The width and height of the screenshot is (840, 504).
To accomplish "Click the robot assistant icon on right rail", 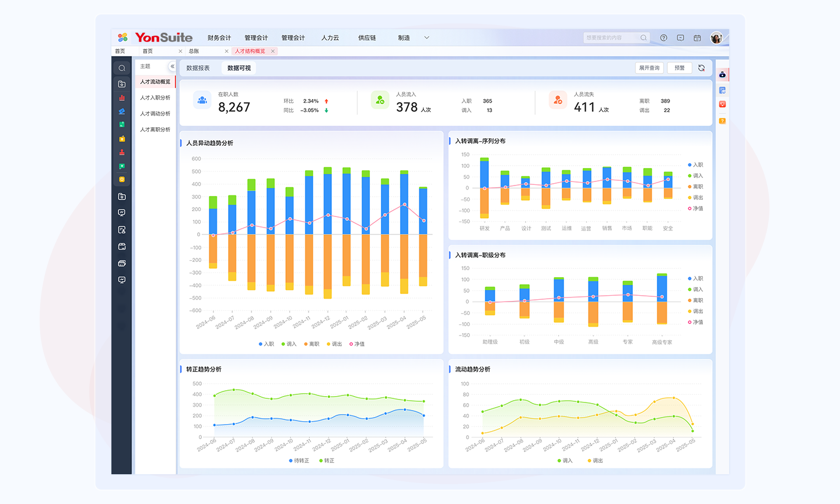I will point(722,75).
